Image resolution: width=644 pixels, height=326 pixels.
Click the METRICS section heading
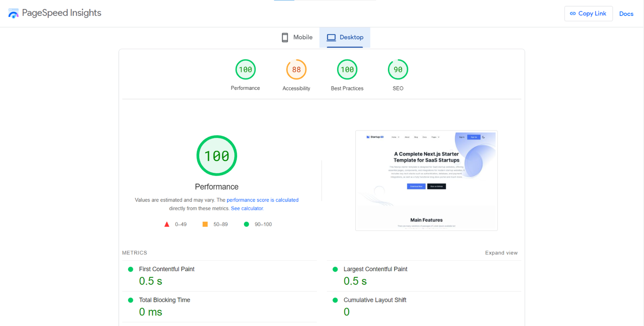pyautogui.click(x=135, y=253)
